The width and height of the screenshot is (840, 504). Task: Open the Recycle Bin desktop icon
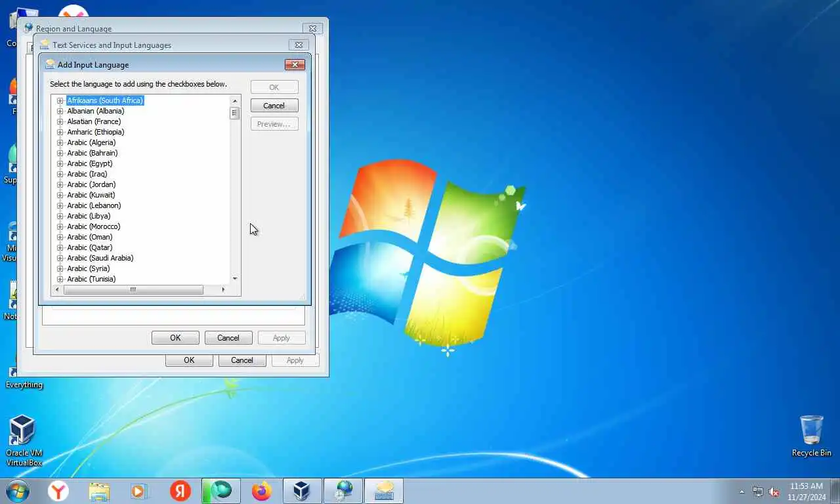point(811,436)
